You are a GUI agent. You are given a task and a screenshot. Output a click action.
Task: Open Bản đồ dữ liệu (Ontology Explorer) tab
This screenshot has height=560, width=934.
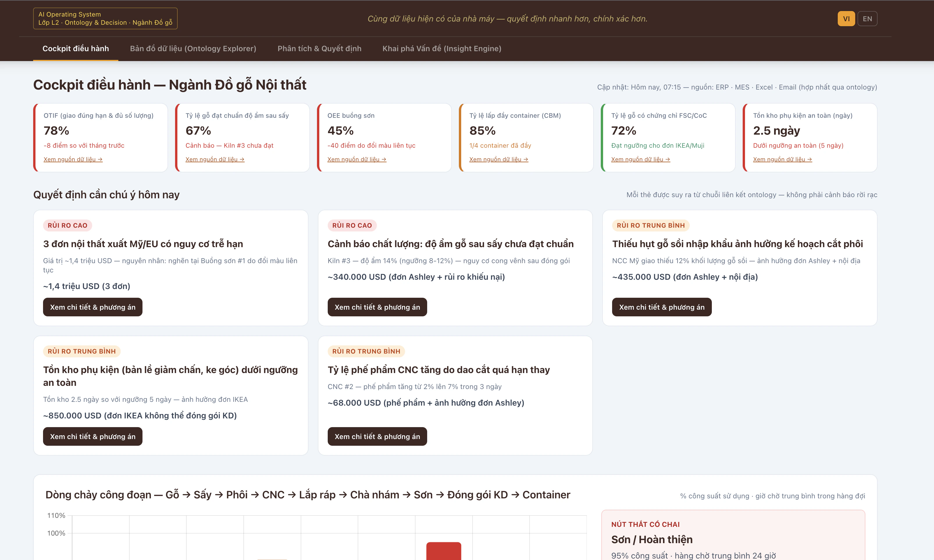pos(193,49)
